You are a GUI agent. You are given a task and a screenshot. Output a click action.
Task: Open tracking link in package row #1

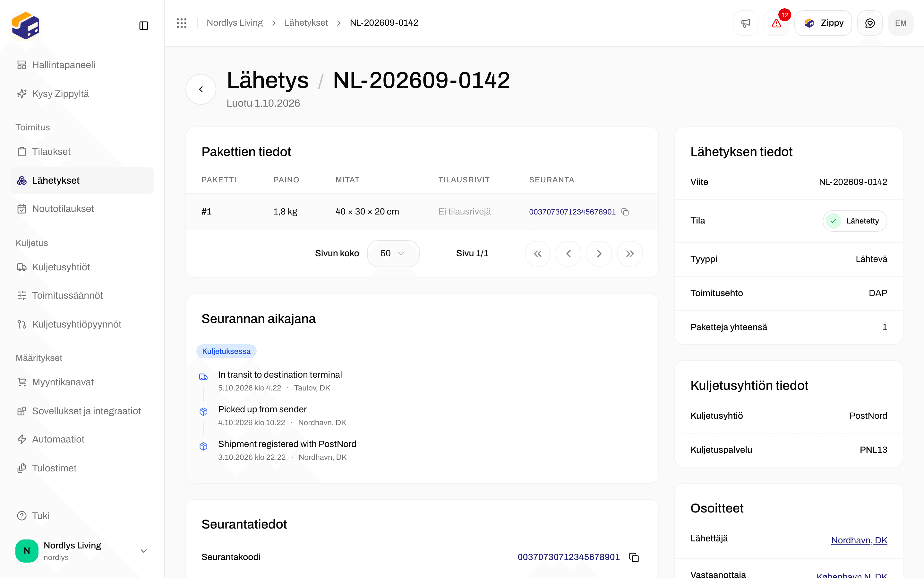pos(572,212)
